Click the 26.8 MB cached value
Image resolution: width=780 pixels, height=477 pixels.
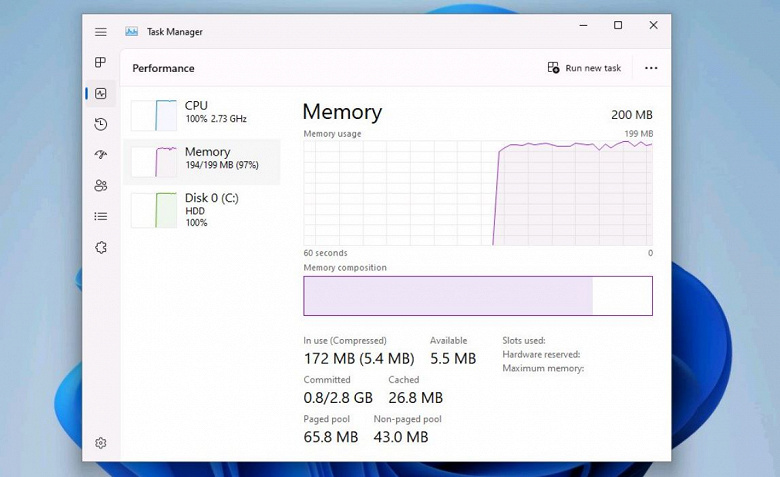coord(415,398)
